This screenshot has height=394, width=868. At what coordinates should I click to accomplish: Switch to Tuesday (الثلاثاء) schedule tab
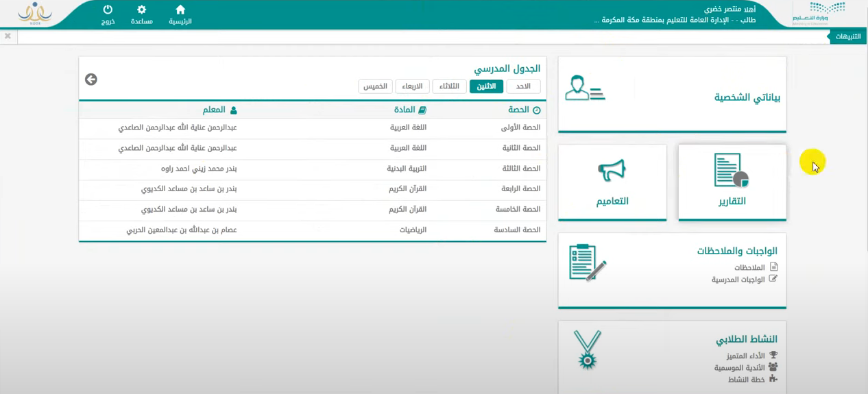pyautogui.click(x=449, y=86)
